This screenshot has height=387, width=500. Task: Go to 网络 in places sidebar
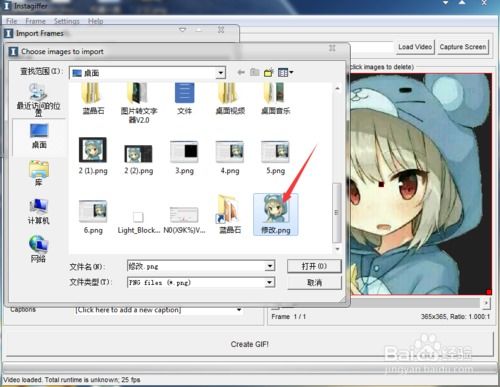pos(38,249)
